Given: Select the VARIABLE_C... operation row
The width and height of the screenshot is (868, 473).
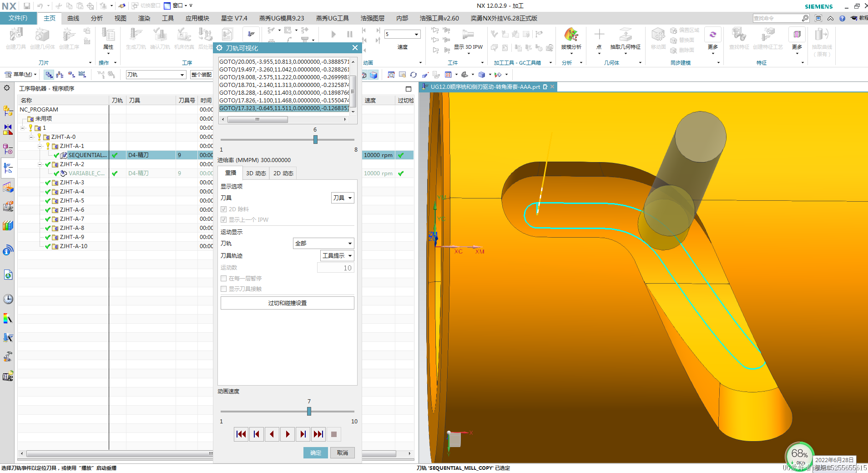Looking at the screenshot, I should click(x=86, y=173).
